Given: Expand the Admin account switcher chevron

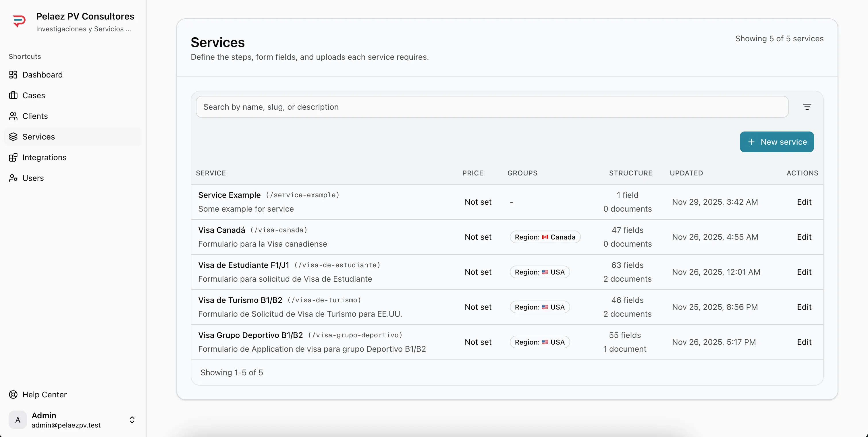Looking at the screenshot, I should coord(132,419).
